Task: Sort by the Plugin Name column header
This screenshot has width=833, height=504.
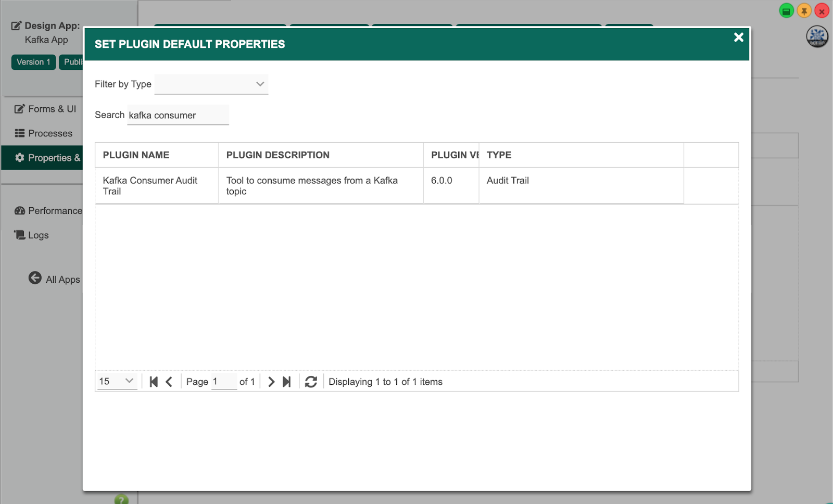Action: (x=157, y=155)
